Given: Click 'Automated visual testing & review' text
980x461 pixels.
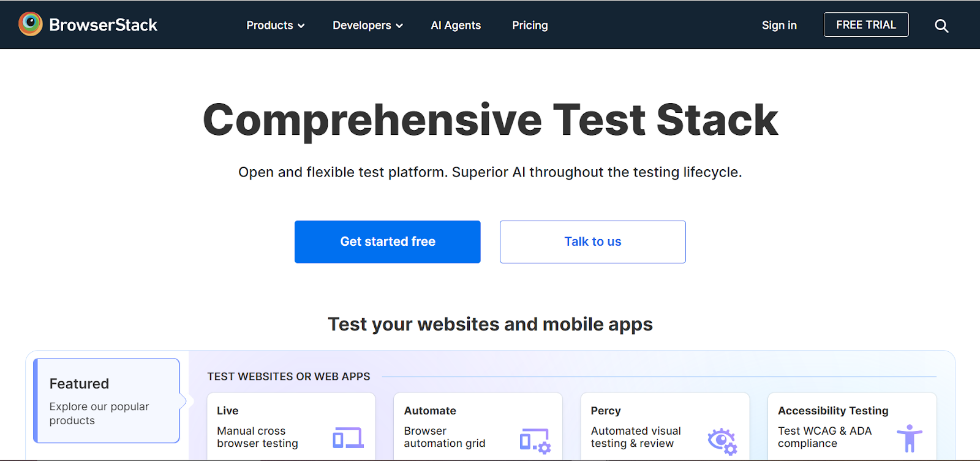Looking at the screenshot, I should coord(636,437).
